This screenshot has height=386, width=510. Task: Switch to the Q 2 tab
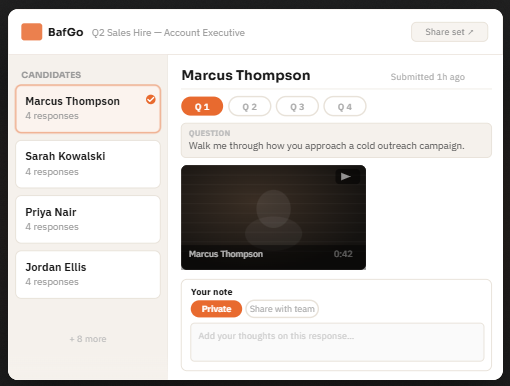(x=250, y=107)
